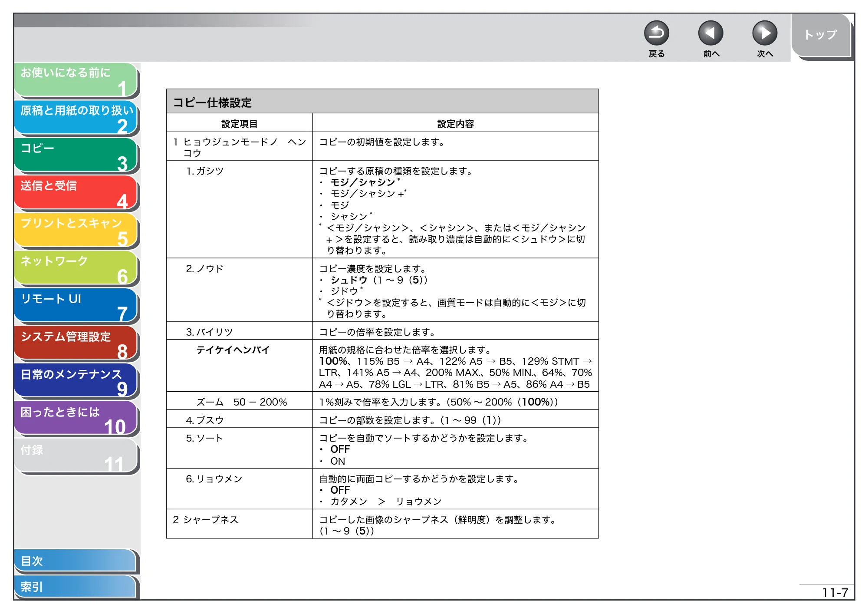This screenshot has width=868, height=614.
Task: Click the 設定内容 column header
Action: [455, 124]
